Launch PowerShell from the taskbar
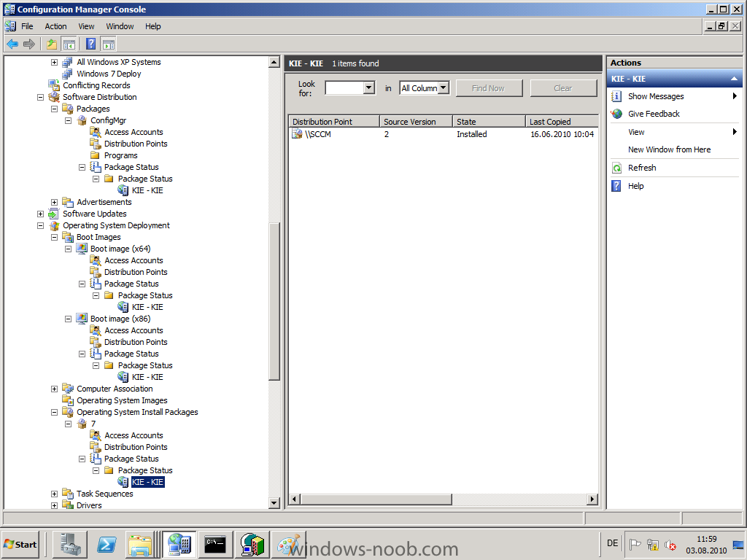The image size is (747, 560). 107,544
